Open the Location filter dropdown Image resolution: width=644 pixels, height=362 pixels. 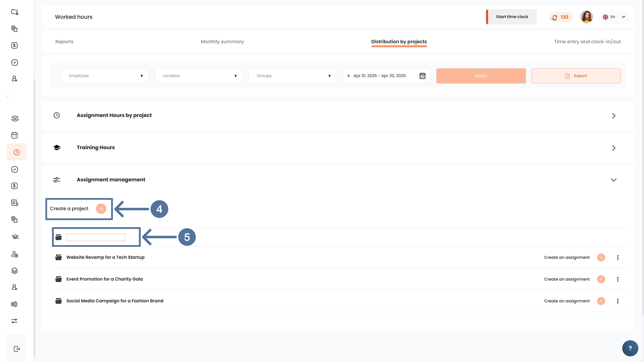click(199, 76)
